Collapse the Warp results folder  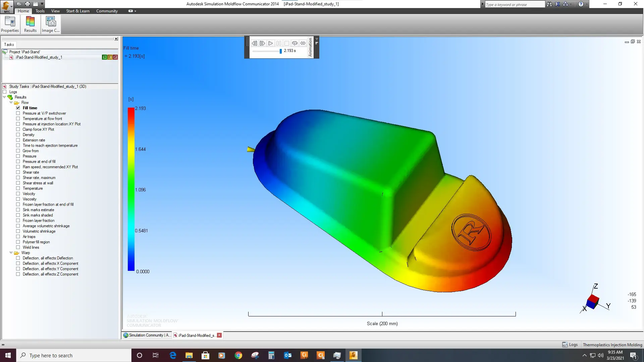click(11, 253)
